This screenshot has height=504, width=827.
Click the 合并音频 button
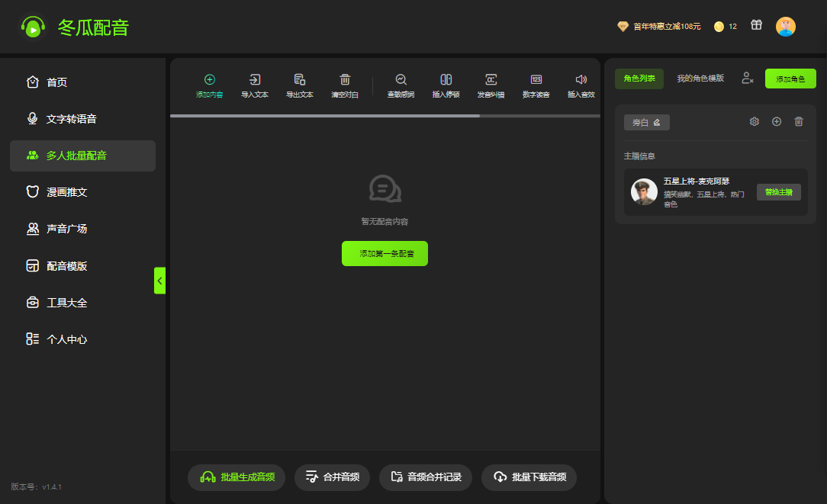[x=333, y=477]
